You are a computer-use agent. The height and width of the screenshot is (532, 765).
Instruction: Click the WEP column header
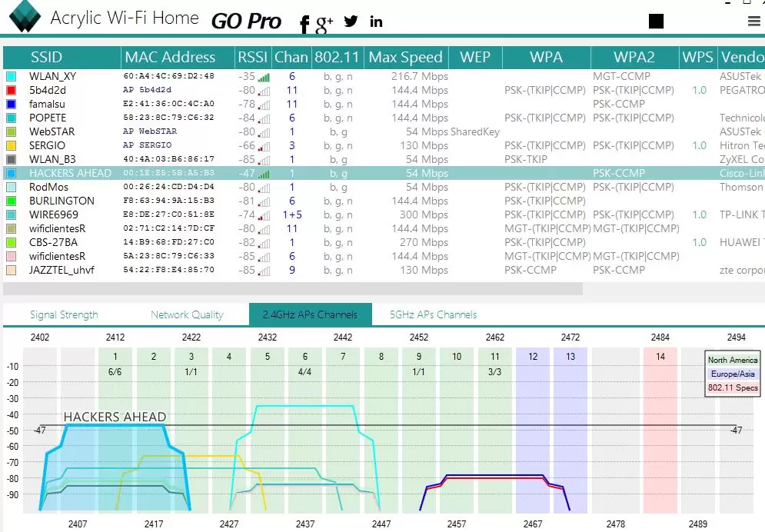[475, 57]
